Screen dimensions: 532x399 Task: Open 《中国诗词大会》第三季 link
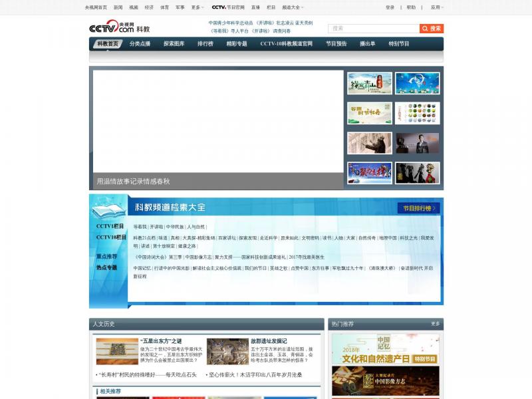[158, 257]
